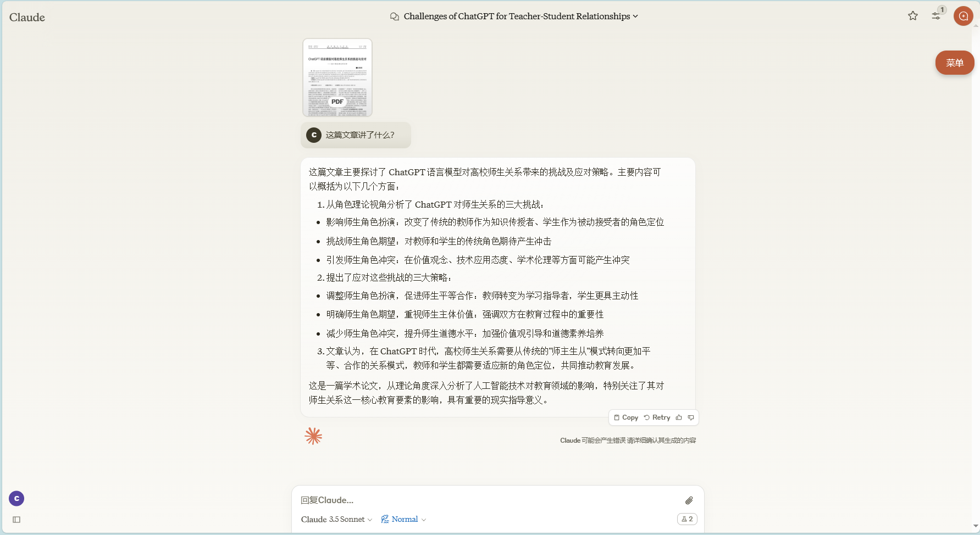Click the notification badge showing 1

[x=942, y=9]
